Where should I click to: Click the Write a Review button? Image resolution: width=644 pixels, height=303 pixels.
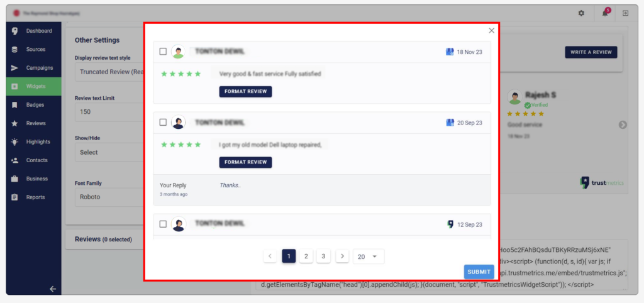pos(591,52)
